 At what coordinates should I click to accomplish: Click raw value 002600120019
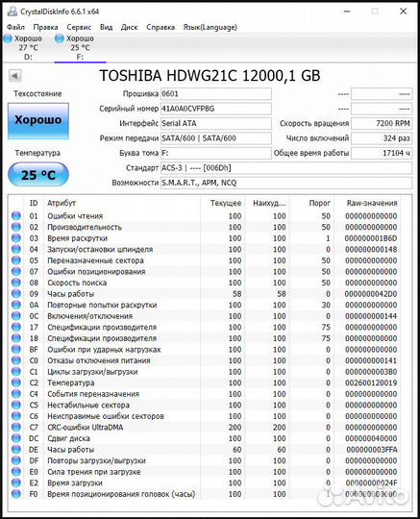tap(371, 383)
